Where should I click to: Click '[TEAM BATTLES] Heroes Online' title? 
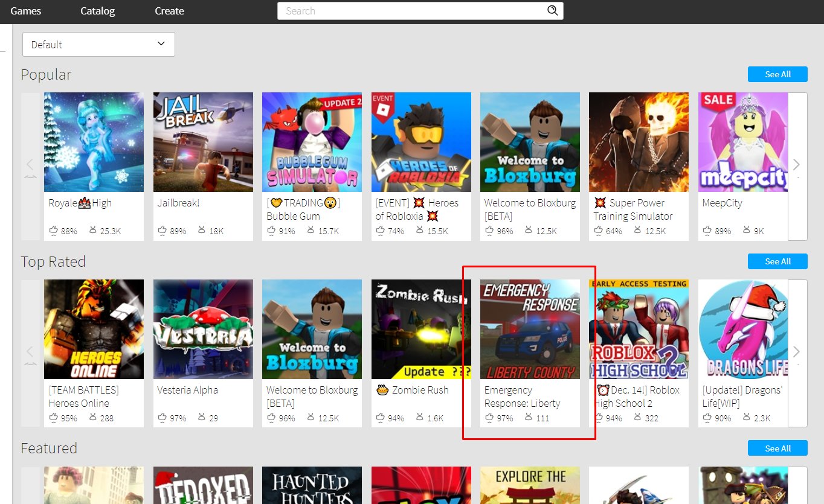(84, 397)
